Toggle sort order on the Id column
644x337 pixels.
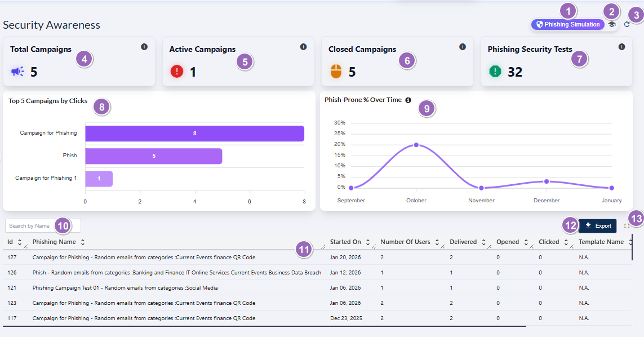[x=21, y=242]
